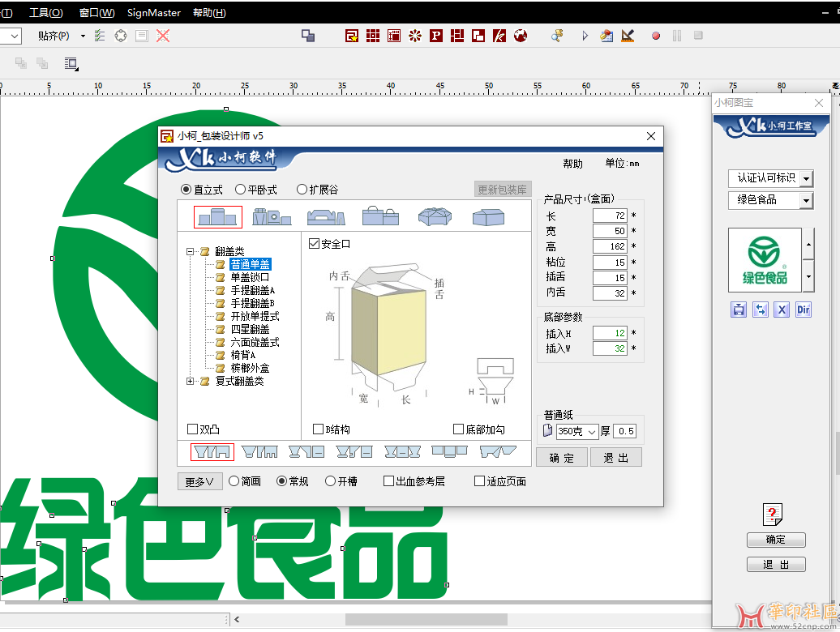Select the 简画 radio button
This screenshot has height=632, width=840.
coord(234,481)
